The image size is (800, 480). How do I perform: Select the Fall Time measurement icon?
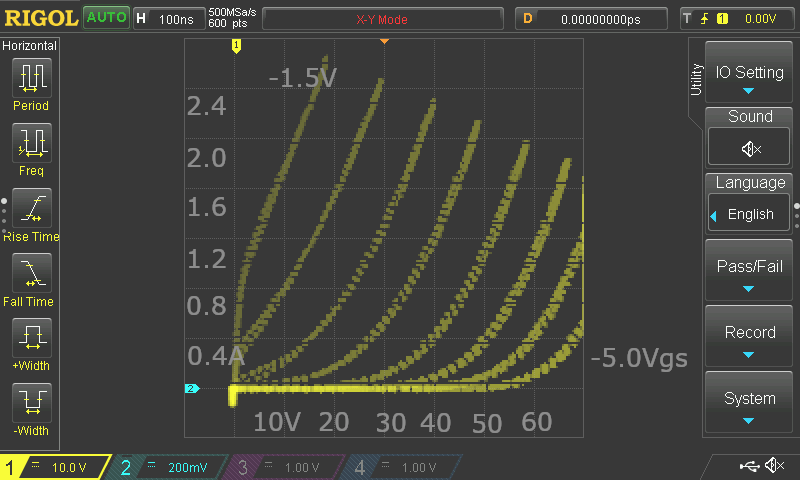[x=32, y=273]
